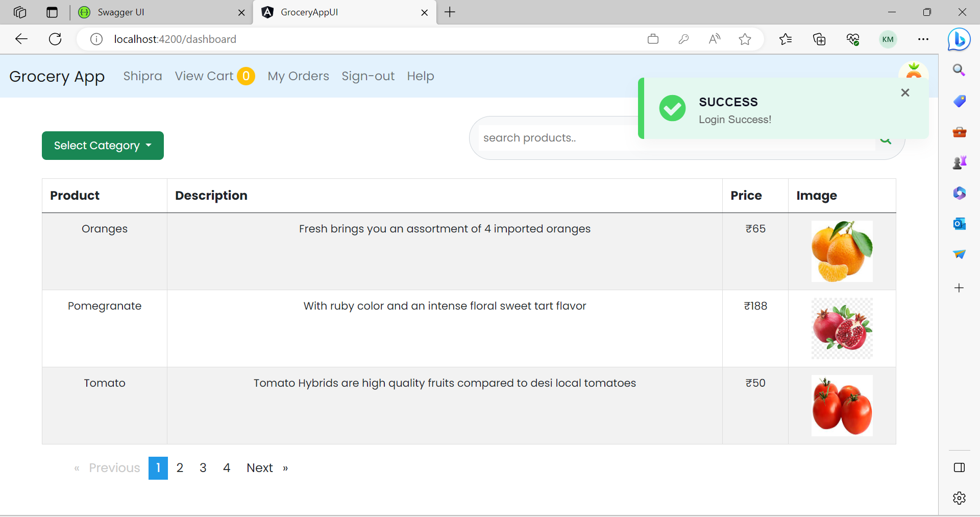The image size is (980, 517).
Task: Open Search in the Edge sidebar
Action: [x=959, y=70]
